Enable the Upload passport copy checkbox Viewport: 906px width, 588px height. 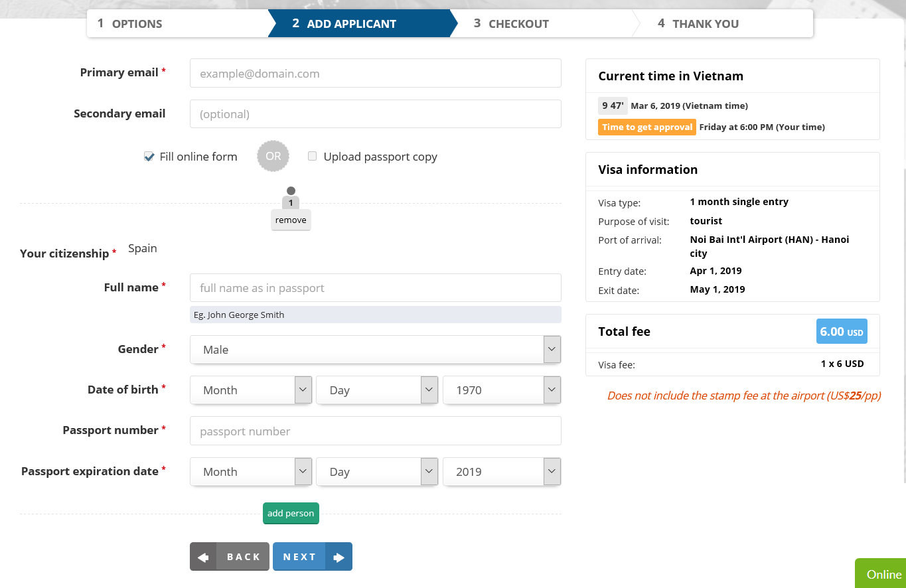tap(312, 157)
